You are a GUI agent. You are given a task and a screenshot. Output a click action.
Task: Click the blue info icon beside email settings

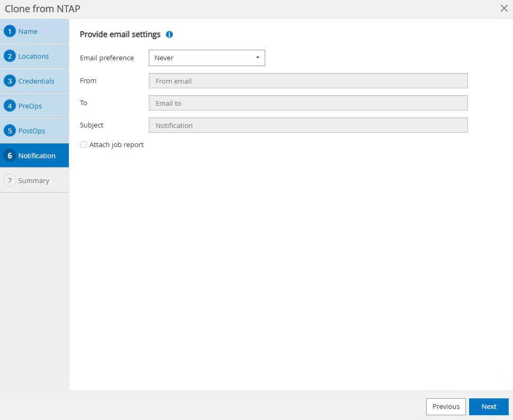[169, 34]
